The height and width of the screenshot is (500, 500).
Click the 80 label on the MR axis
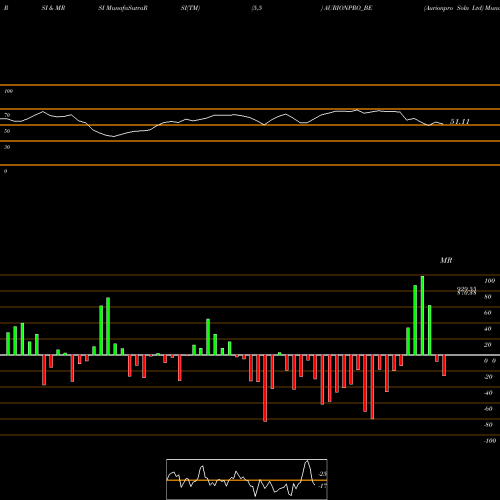[x=488, y=297]
